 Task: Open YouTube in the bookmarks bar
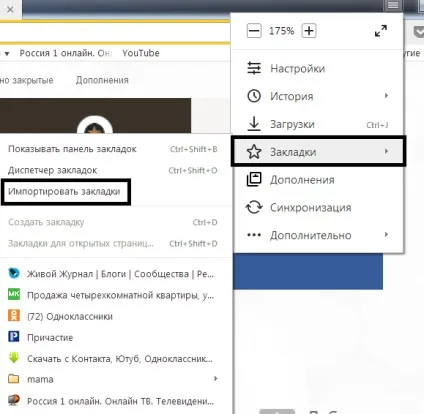tap(141, 53)
